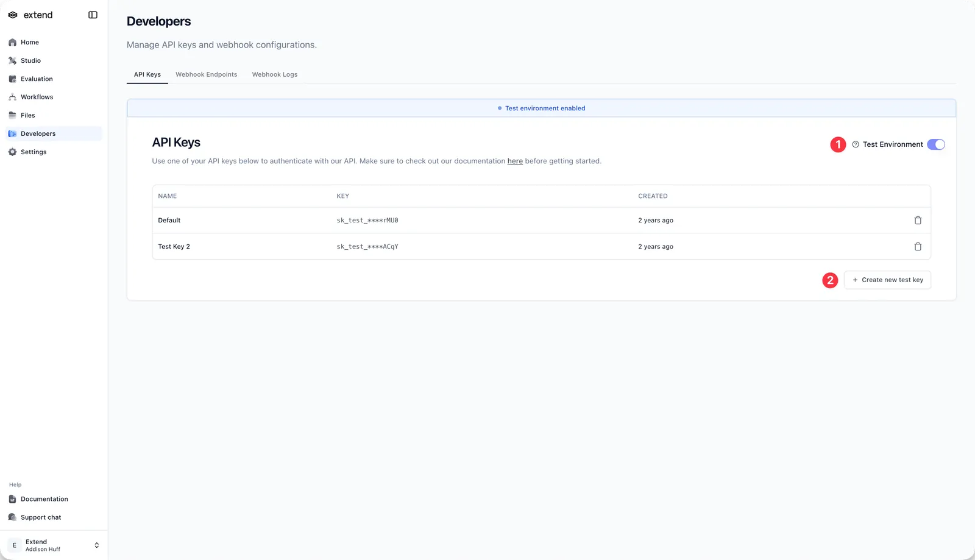This screenshot has height=560, width=975.
Task: Switch to the Webhook Logs tab
Action: click(275, 74)
